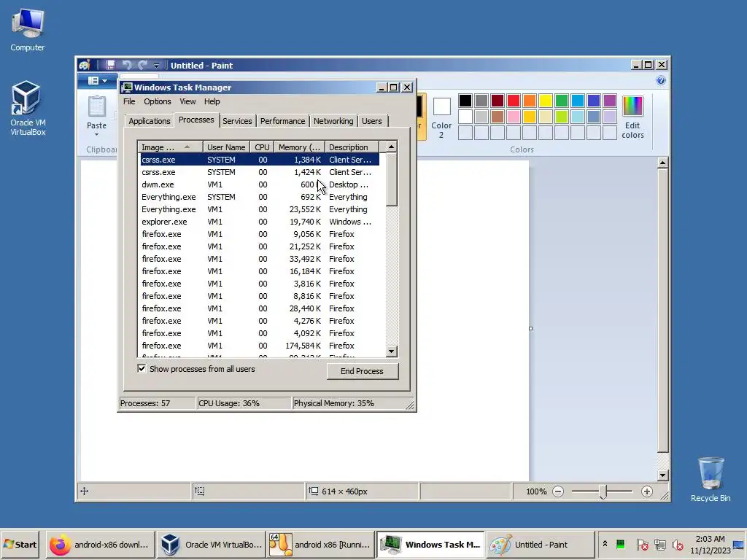
Task: Click the green CPU meter tray icon
Action: coord(620,544)
